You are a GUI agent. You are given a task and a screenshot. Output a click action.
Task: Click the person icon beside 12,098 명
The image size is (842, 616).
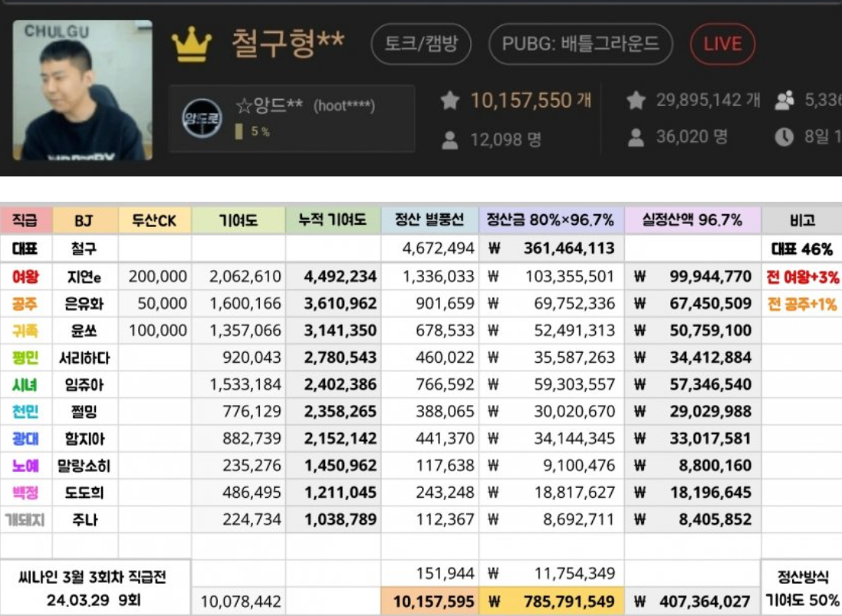pos(449,140)
